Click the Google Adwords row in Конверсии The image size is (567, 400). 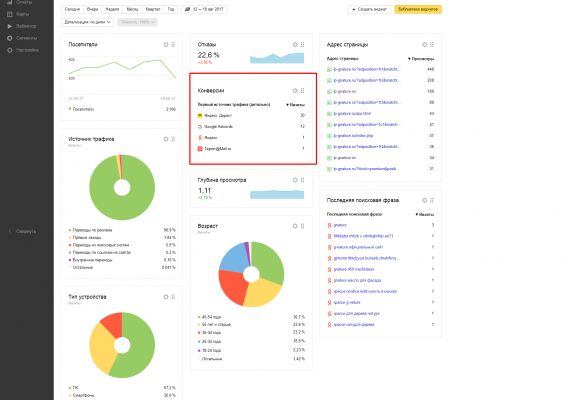[251, 127]
